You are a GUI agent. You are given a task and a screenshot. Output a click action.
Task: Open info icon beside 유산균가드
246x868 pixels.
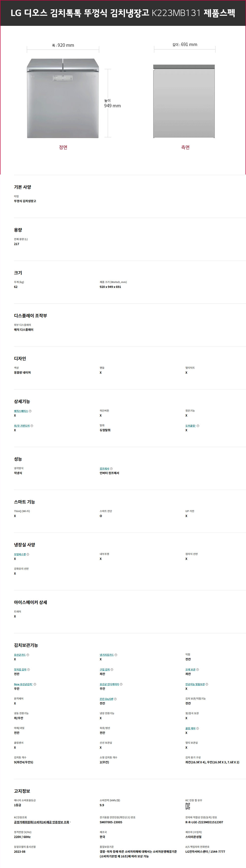pyautogui.click(x=28, y=655)
